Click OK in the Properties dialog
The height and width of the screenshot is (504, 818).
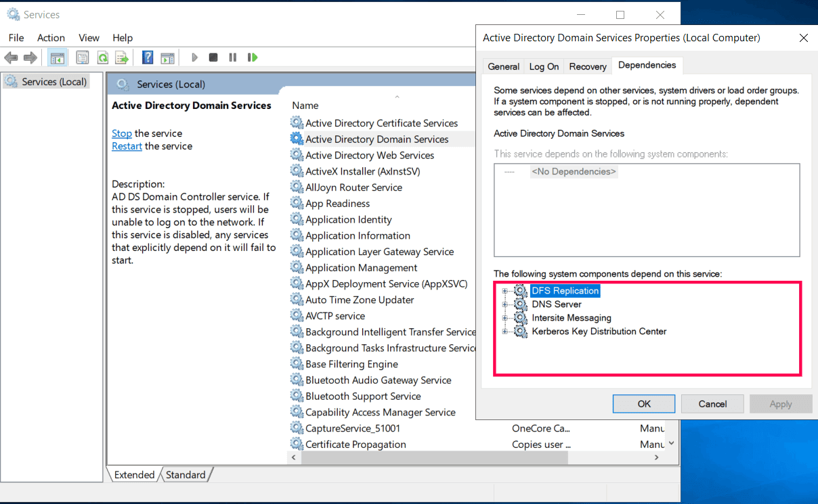coord(643,403)
